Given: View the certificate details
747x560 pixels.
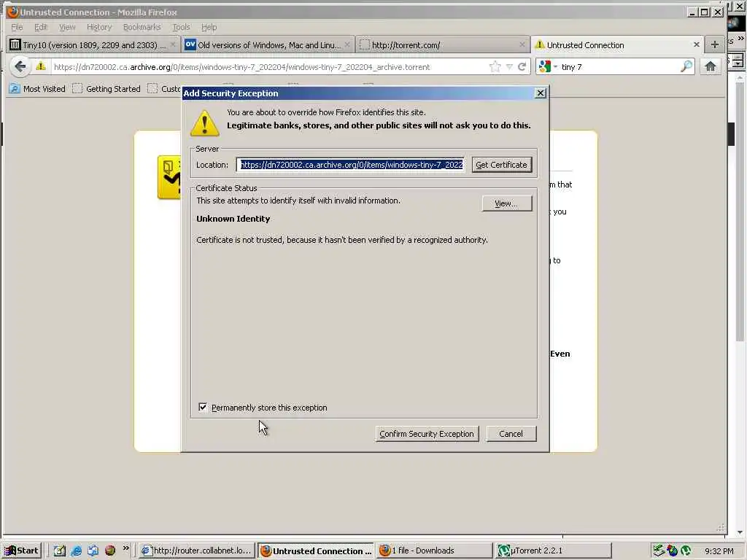Looking at the screenshot, I should (507, 203).
